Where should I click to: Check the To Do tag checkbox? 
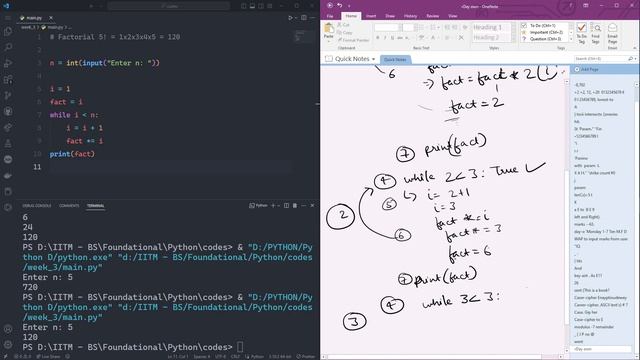pos(524,25)
